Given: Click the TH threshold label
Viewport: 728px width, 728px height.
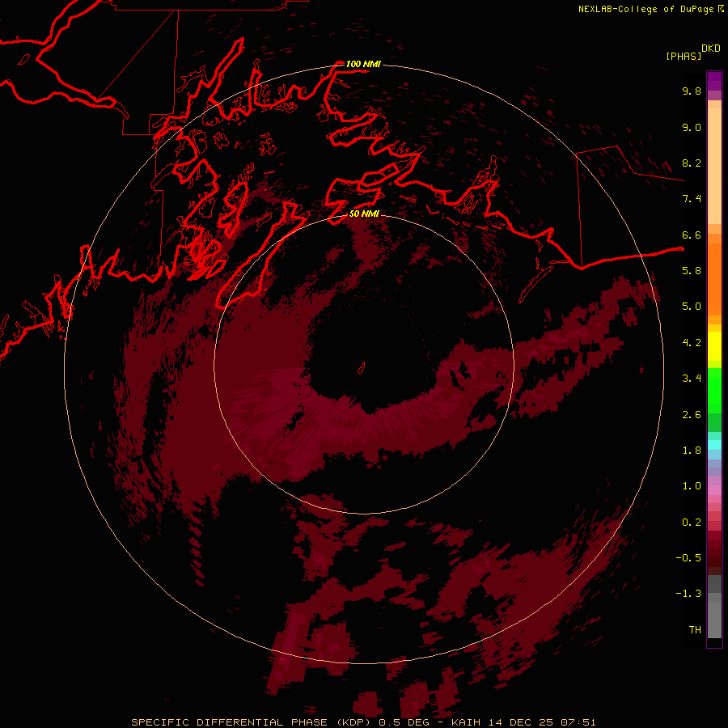Looking at the screenshot, I should point(695,630).
